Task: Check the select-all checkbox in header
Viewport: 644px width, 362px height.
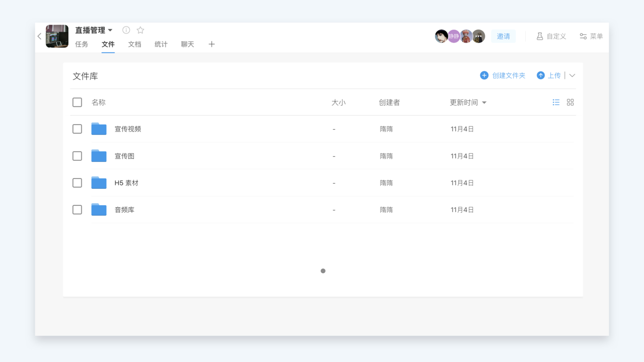Action: (77, 102)
